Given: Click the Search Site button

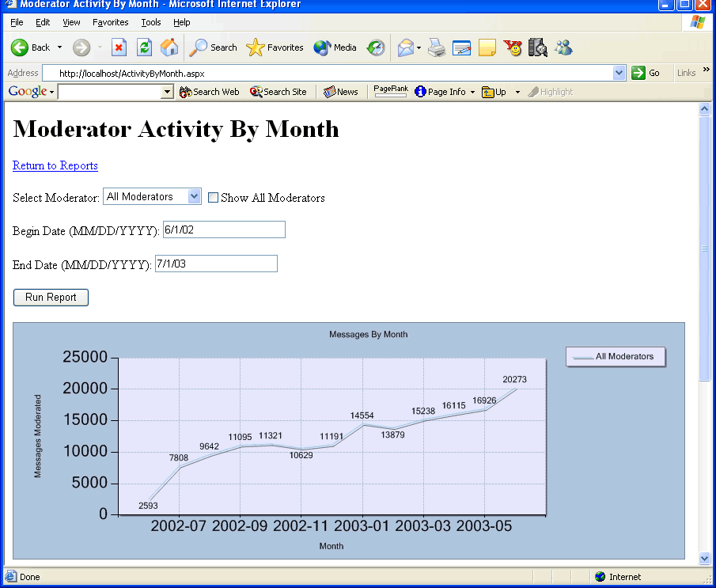Looking at the screenshot, I should coord(278,92).
